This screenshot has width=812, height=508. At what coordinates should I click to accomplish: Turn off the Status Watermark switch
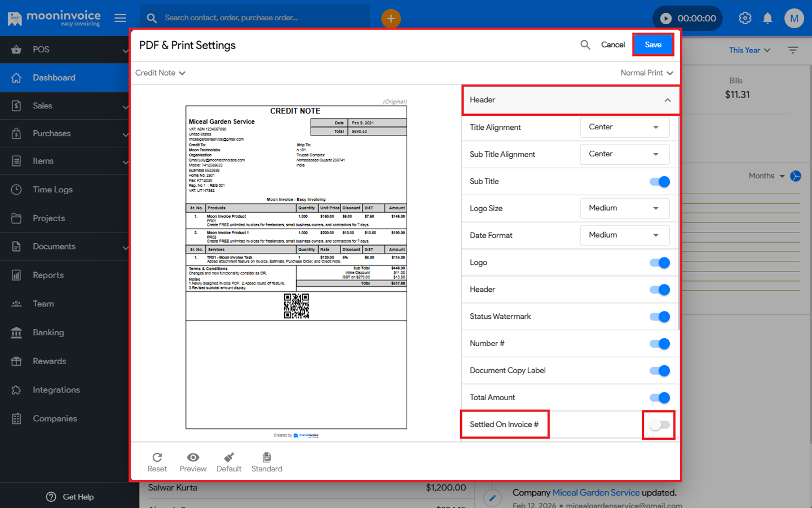pyautogui.click(x=659, y=317)
